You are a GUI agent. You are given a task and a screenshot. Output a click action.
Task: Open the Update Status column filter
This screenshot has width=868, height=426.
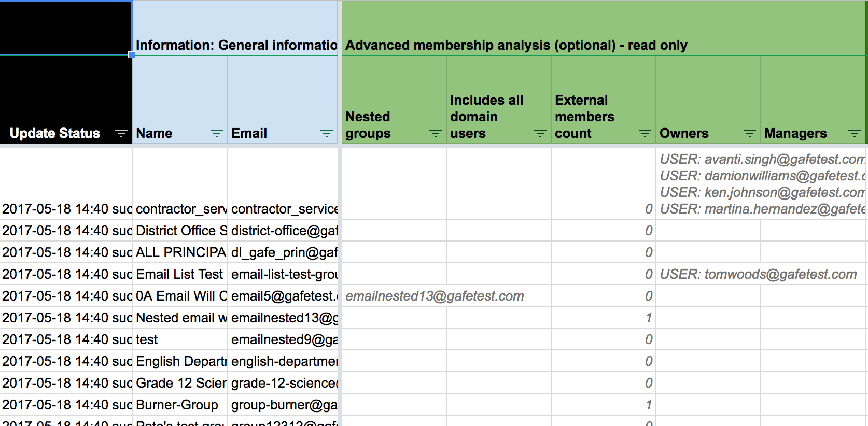coord(121,134)
